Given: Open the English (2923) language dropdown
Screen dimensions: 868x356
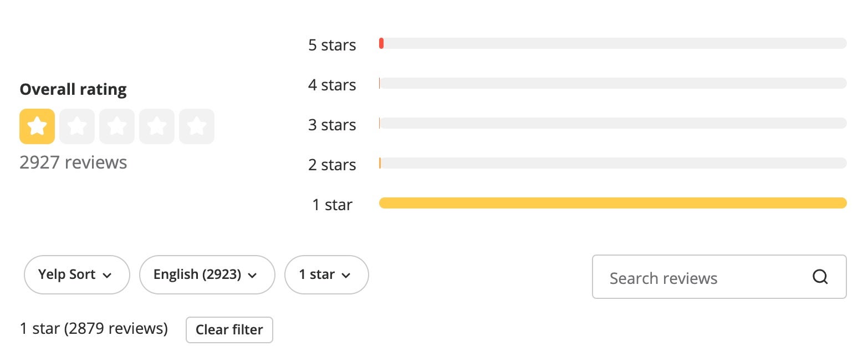Looking at the screenshot, I should tap(207, 274).
